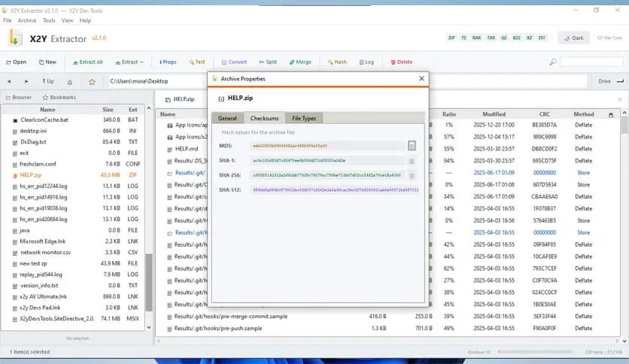This screenshot has width=629, height=364.
Task: Select the Checksums tab
Action: click(x=264, y=118)
